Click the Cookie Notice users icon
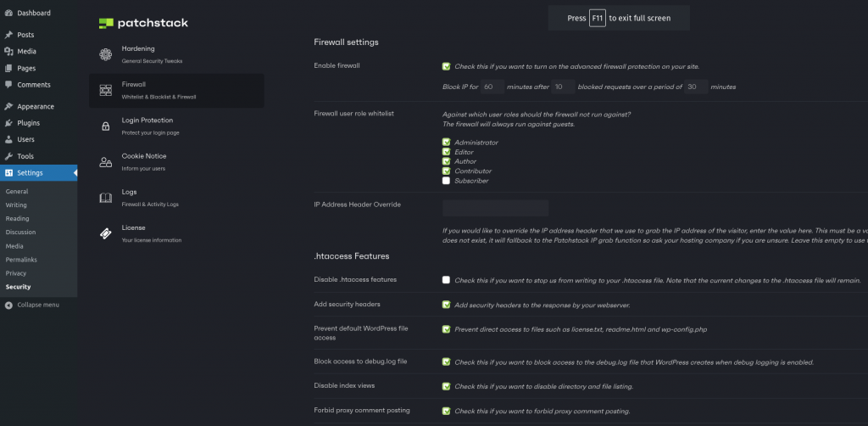 click(x=106, y=161)
